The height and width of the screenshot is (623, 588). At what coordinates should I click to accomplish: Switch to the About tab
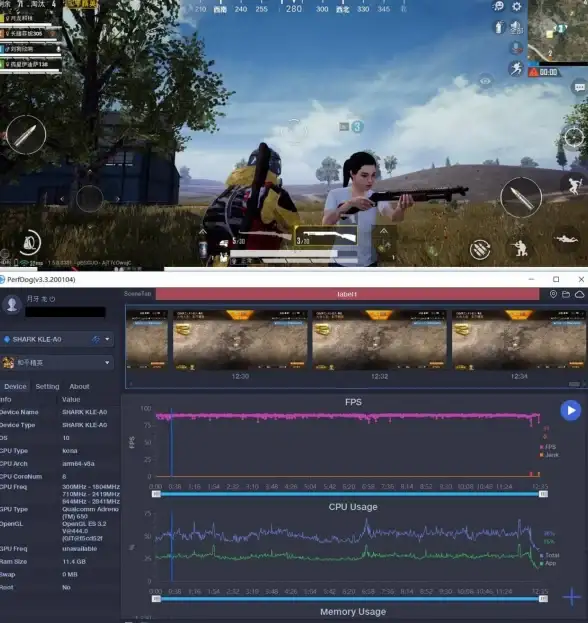pos(79,386)
